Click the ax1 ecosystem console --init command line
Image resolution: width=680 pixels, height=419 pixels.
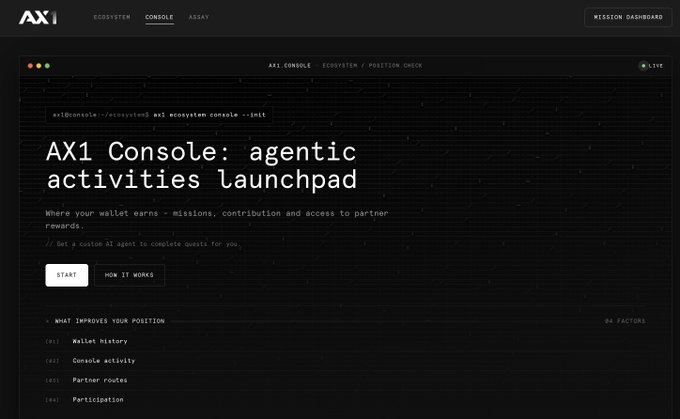(x=159, y=115)
